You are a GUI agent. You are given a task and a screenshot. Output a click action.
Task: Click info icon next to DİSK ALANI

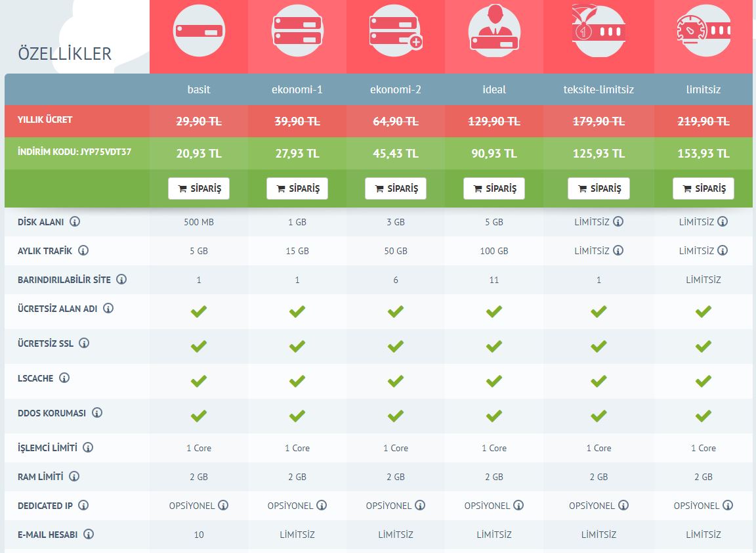75,222
